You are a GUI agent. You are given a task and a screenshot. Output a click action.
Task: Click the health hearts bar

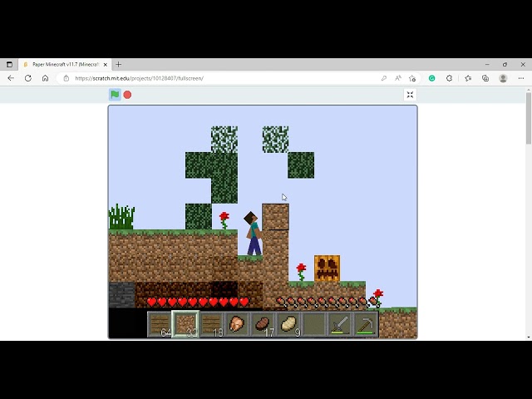coord(198,302)
